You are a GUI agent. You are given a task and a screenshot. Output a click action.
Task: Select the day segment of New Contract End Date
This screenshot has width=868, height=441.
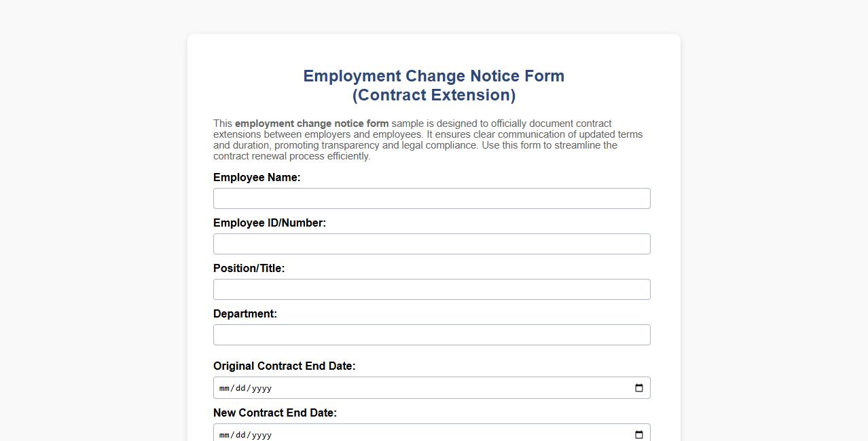coord(239,434)
